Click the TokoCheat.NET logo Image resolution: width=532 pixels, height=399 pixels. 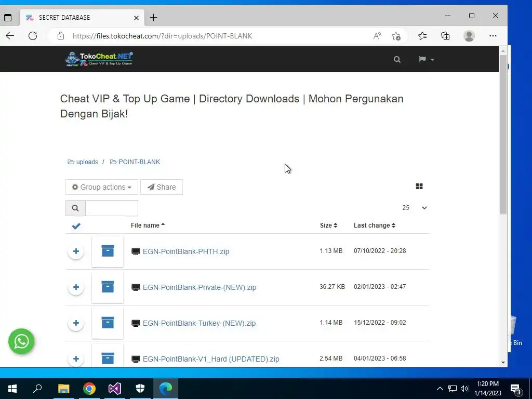click(99, 59)
